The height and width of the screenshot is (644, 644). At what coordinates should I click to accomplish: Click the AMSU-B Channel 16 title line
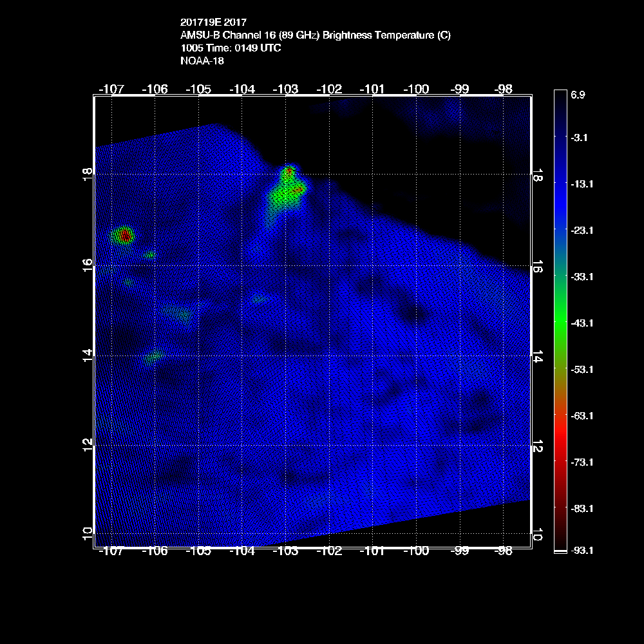316,35
